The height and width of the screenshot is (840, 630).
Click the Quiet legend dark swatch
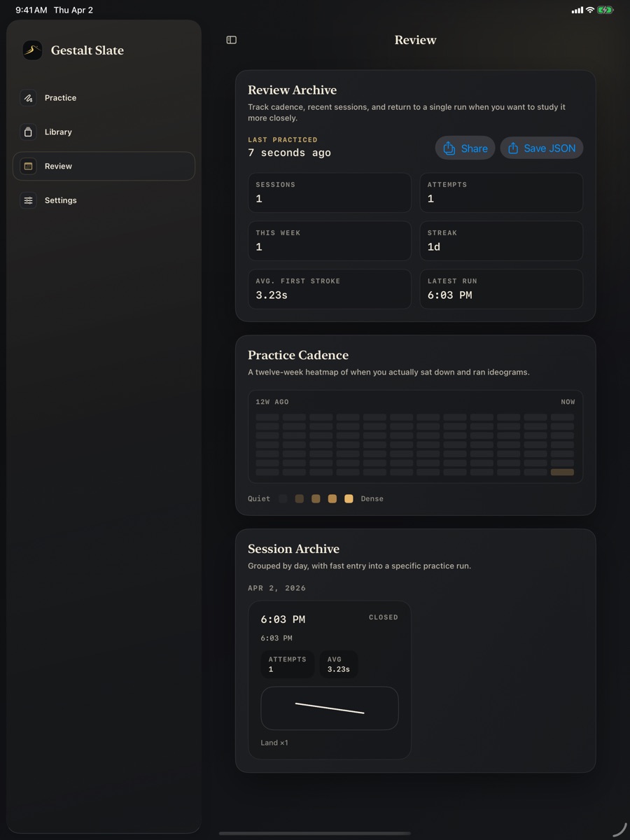(x=283, y=498)
